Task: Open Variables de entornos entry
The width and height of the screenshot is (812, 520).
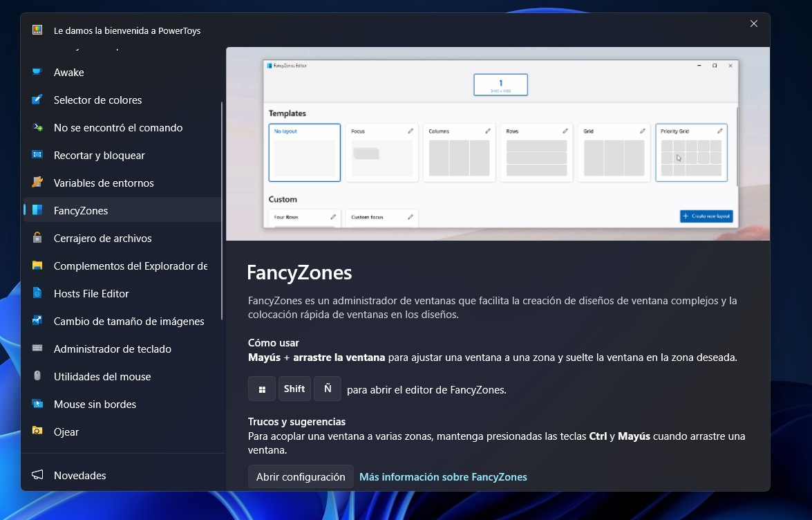Action: [x=122, y=183]
